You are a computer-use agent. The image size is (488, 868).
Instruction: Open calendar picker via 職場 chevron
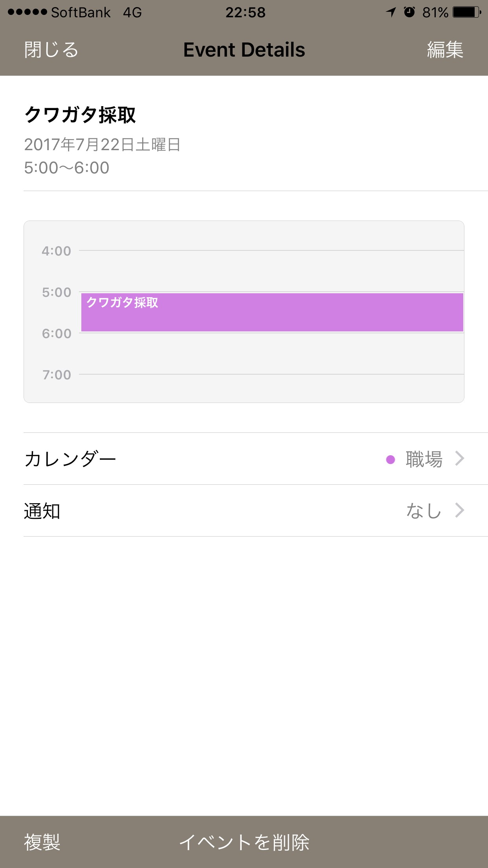point(459,459)
